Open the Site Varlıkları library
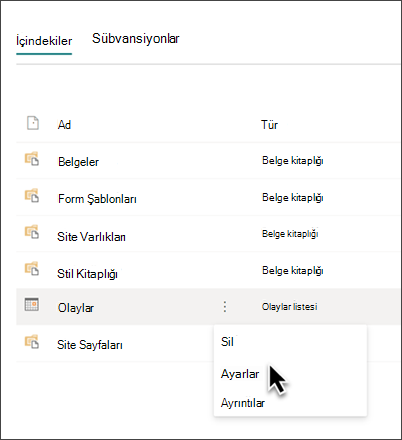This screenshot has width=402, height=440. [x=91, y=237]
